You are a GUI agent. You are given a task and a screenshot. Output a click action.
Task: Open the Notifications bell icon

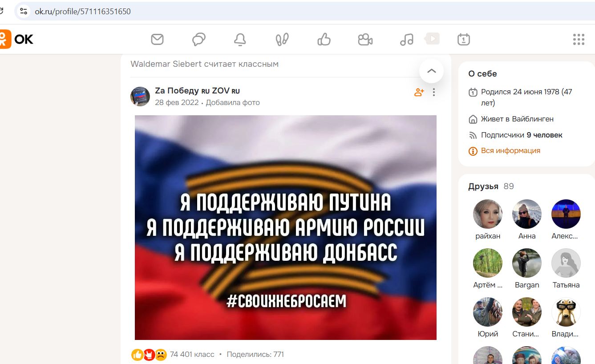click(240, 40)
